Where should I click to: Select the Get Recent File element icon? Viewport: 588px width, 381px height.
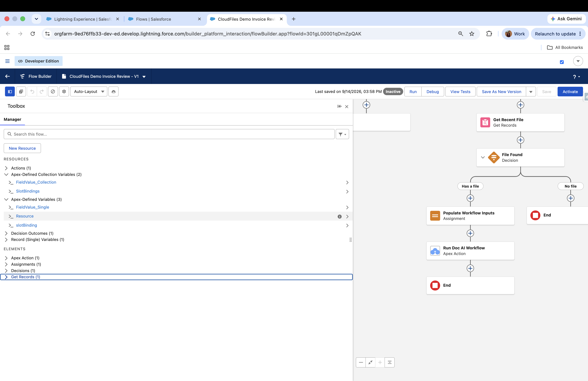485,122
